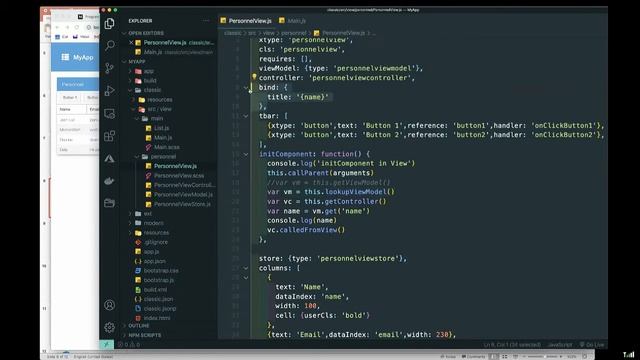Click the lightbulb code action icon
Screen dimensions: 640x360
[x=254, y=76]
